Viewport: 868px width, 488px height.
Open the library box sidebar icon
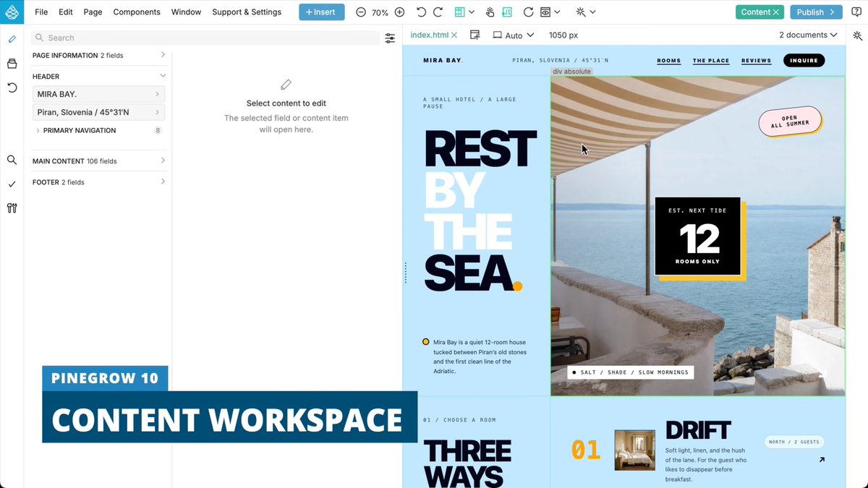click(12, 64)
